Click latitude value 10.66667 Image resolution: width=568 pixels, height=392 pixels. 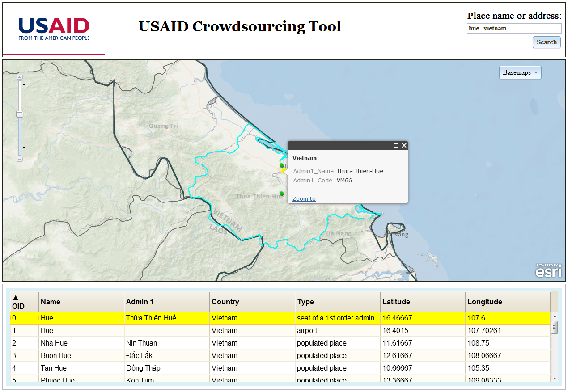click(x=423, y=368)
